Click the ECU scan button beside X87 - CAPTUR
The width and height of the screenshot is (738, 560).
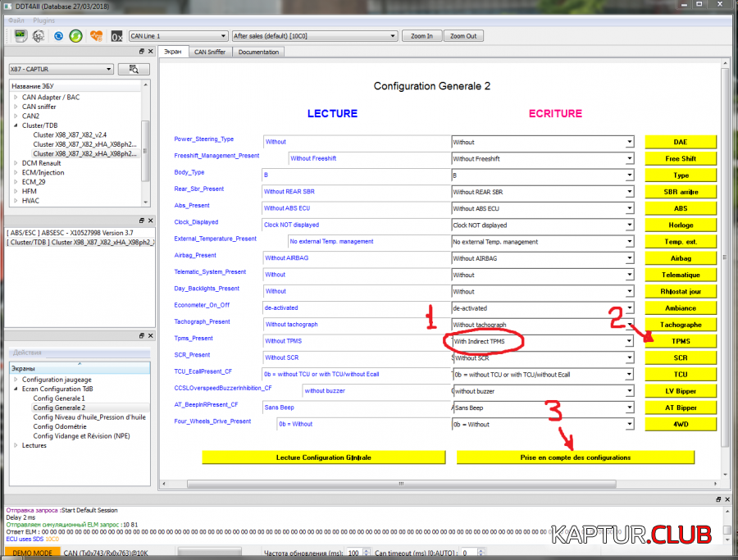coord(134,69)
